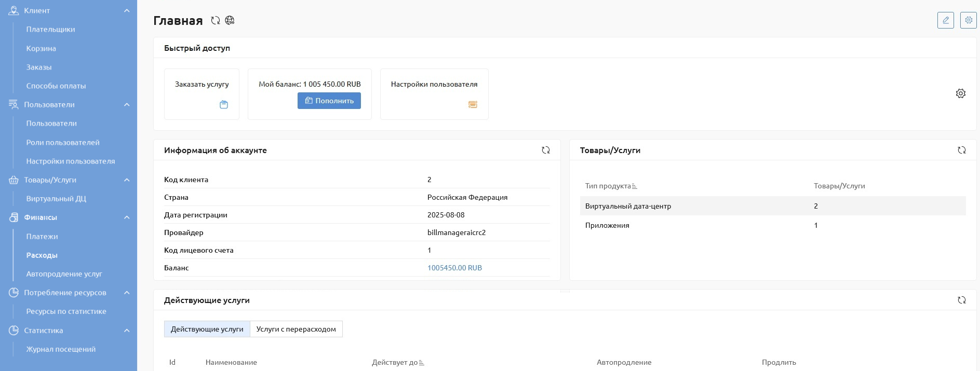Open Корзина in sidebar
Image resolution: width=980 pixels, height=371 pixels.
click(41, 48)
